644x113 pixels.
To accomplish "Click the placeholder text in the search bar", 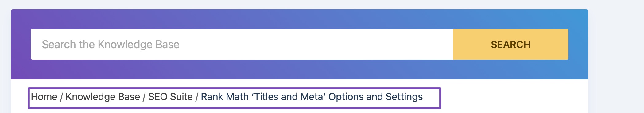I will (x=111, y=45).
